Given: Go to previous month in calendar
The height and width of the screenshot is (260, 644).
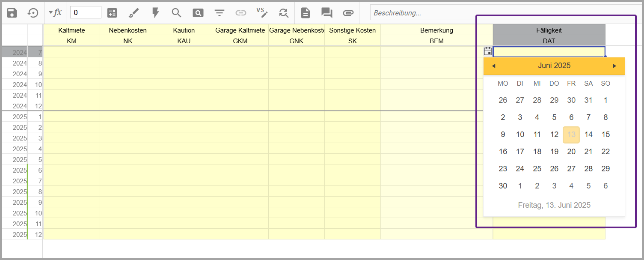Looking at the screenshot, I should click(493, 66).
